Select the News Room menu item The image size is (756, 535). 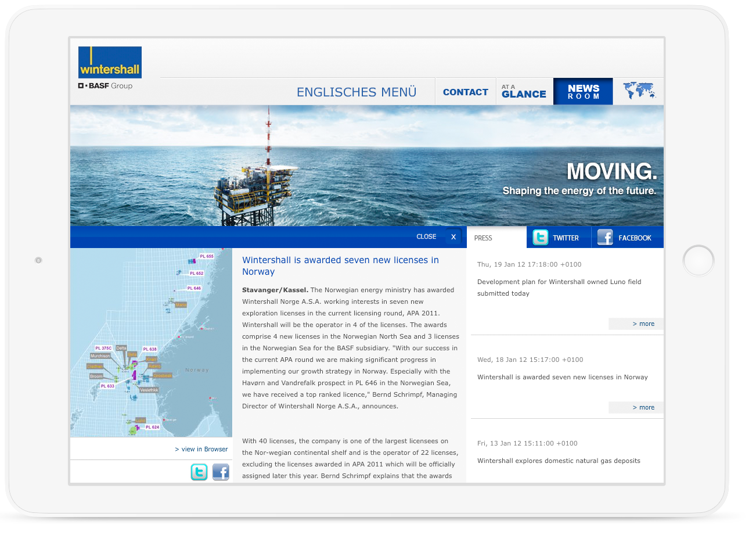(x=583, y=92)
